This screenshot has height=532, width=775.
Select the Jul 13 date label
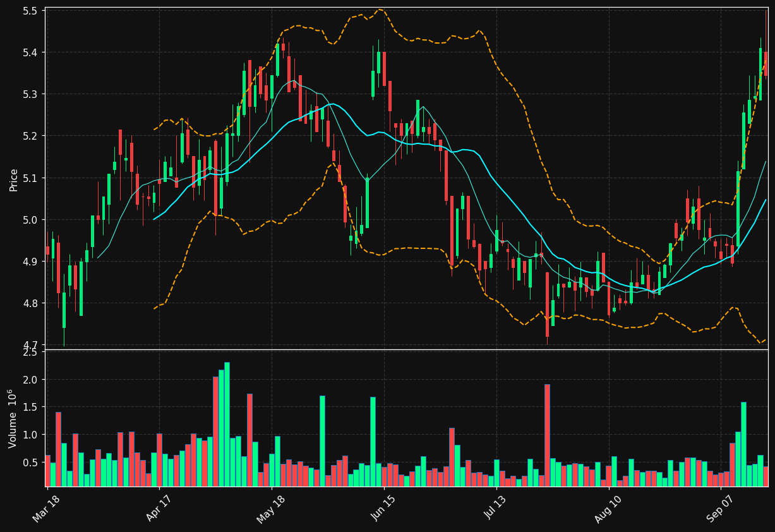coord(495,507)
